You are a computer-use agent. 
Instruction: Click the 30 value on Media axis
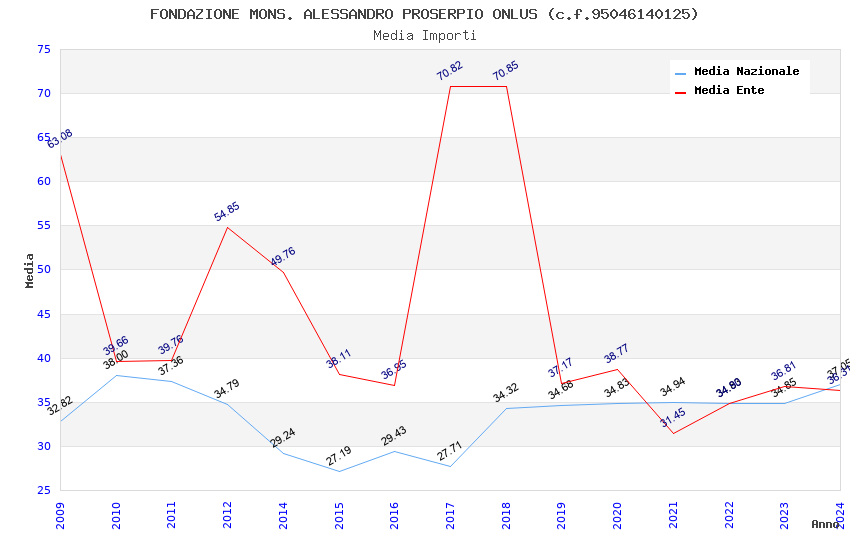[x=44, y=447]
